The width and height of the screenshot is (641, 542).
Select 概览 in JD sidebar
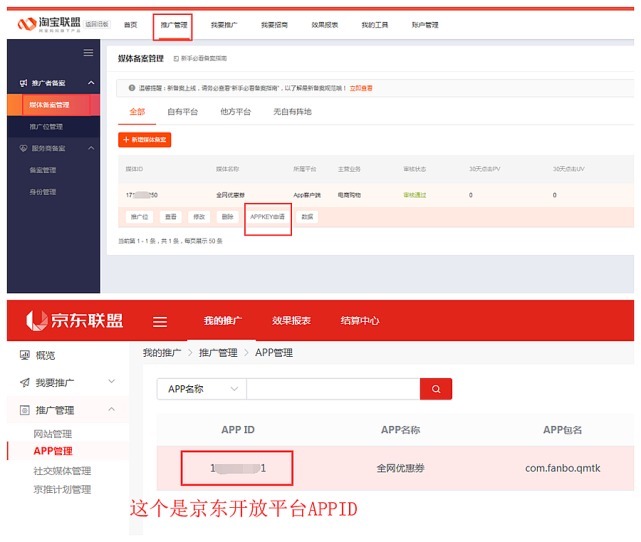click(x=45, y=355)
